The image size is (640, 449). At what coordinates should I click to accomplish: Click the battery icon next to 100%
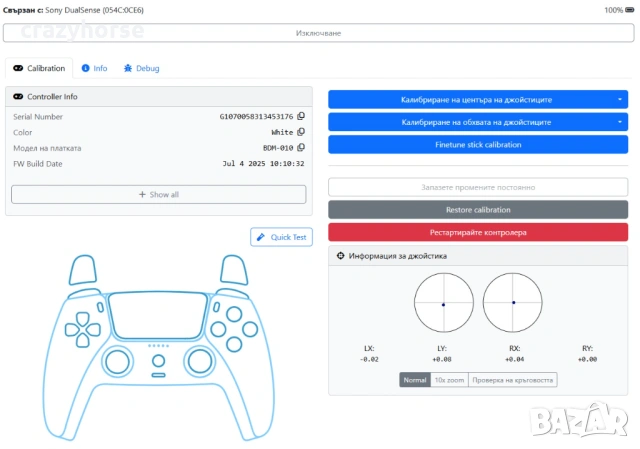[630, 10]
